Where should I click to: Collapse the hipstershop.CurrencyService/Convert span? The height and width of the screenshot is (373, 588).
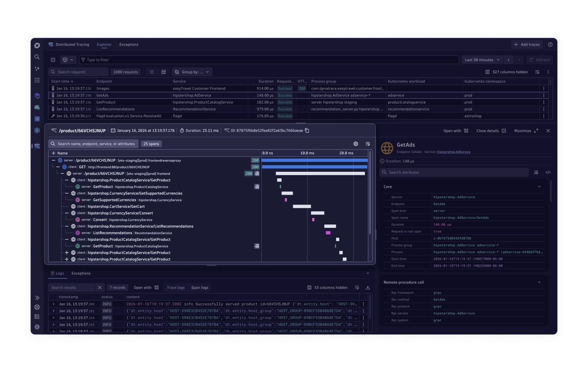point(67,213)
